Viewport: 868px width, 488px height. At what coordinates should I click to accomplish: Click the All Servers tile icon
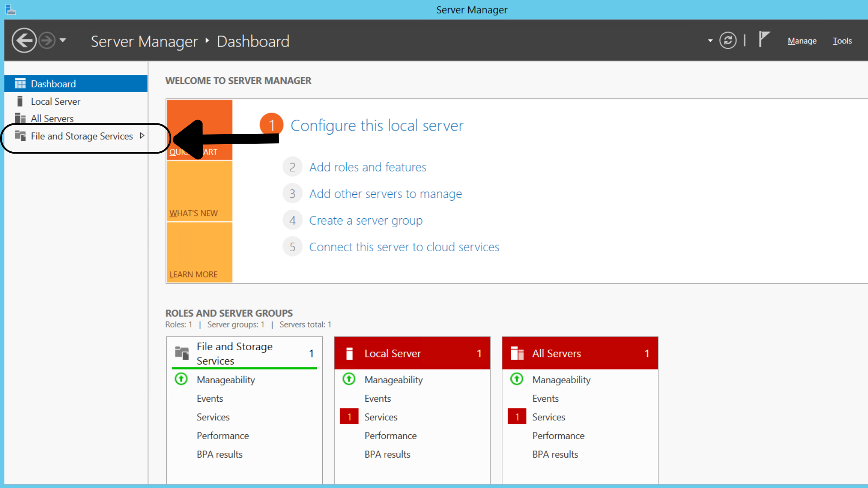tap(517, 353)
